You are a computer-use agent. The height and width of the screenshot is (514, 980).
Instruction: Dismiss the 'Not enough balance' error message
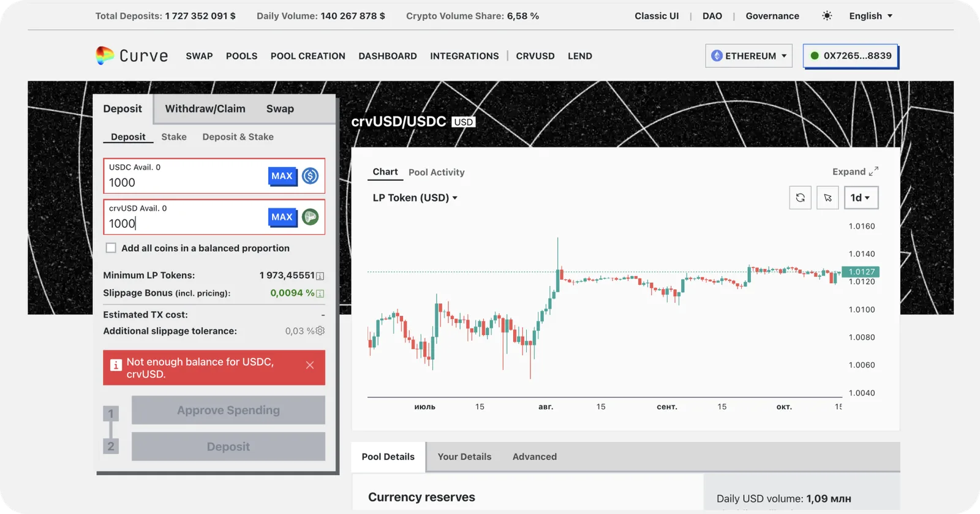[310, 365]
